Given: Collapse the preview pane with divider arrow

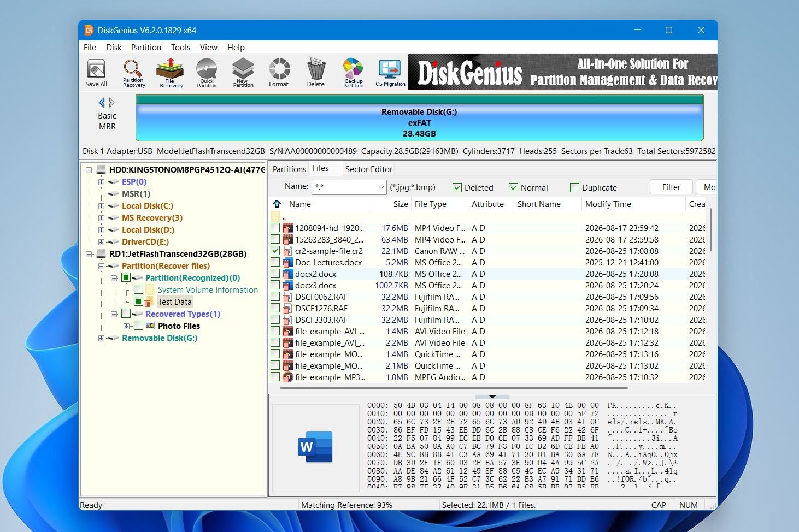Looking at the screenshot, I should pyautogui.click(x=492, y=397).
